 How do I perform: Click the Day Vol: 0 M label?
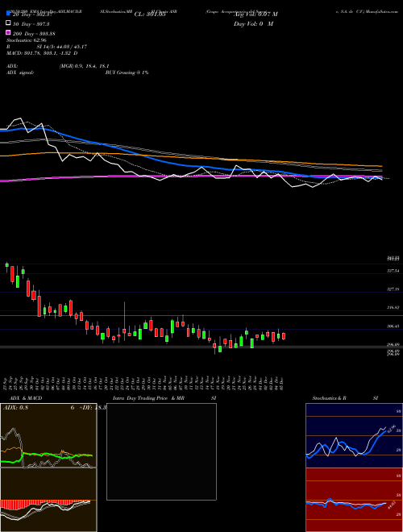pyautogui.click(x=253, y=24)
